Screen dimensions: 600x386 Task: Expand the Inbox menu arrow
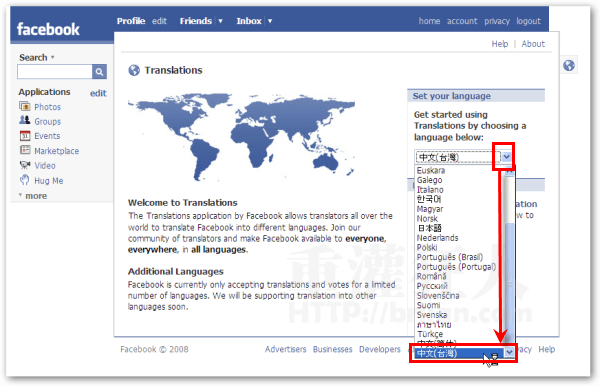click(x=270, y=21)
